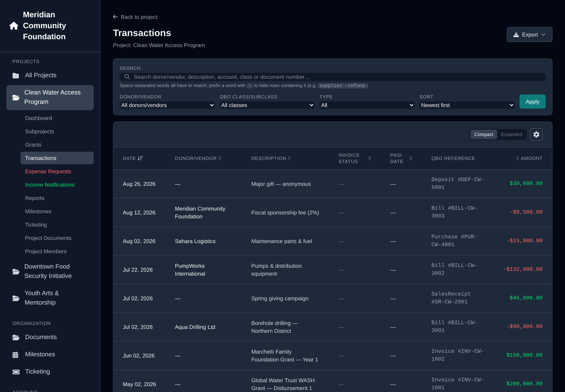Click the organization Ticketing ticket icon

click(x=16, y=372)
